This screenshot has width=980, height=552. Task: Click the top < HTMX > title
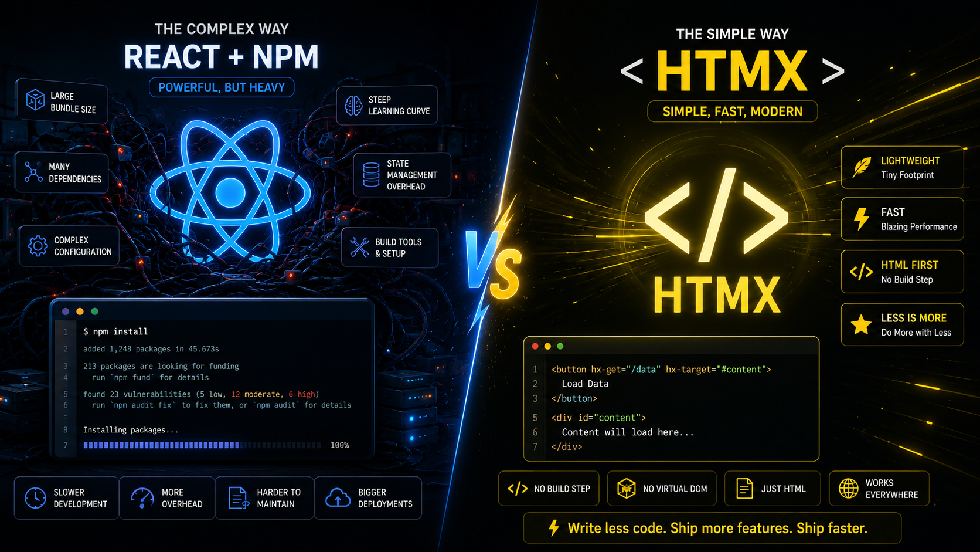[x=732, y=71]
